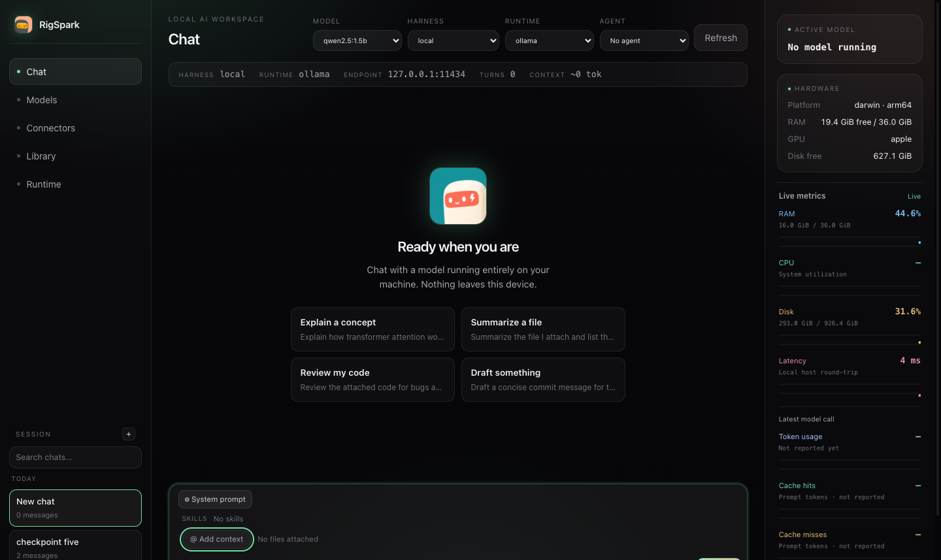Click the robot mascot icon above Ready when you are
This screenshot has width=941, height=560.
pyautogui.click(x=458, y=196)
